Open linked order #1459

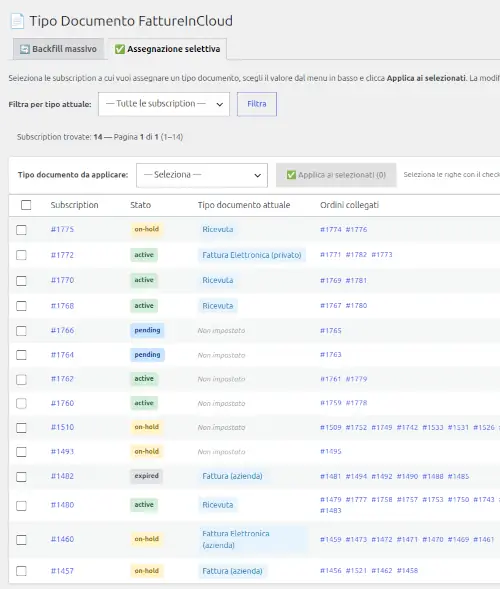[331, 539]
